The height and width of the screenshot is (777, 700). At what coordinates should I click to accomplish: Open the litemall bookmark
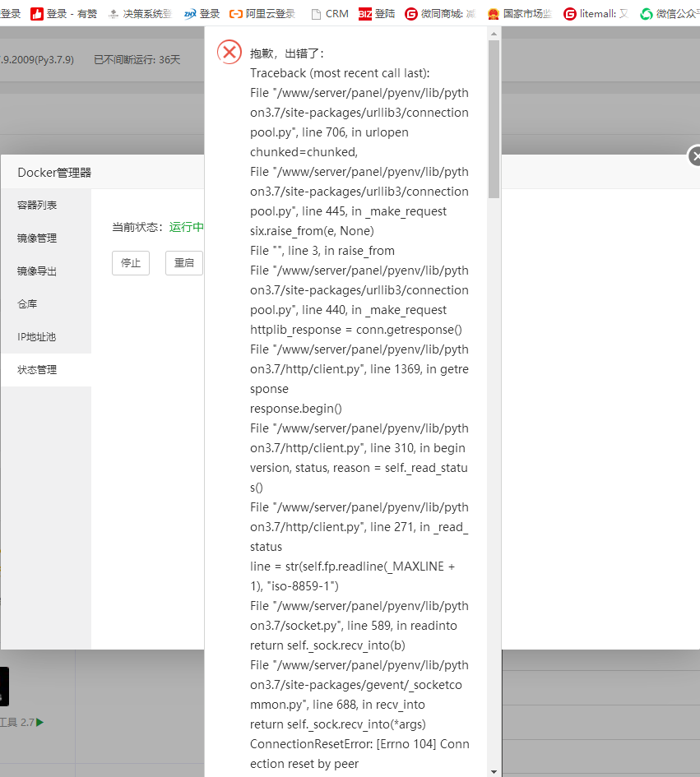596,14
